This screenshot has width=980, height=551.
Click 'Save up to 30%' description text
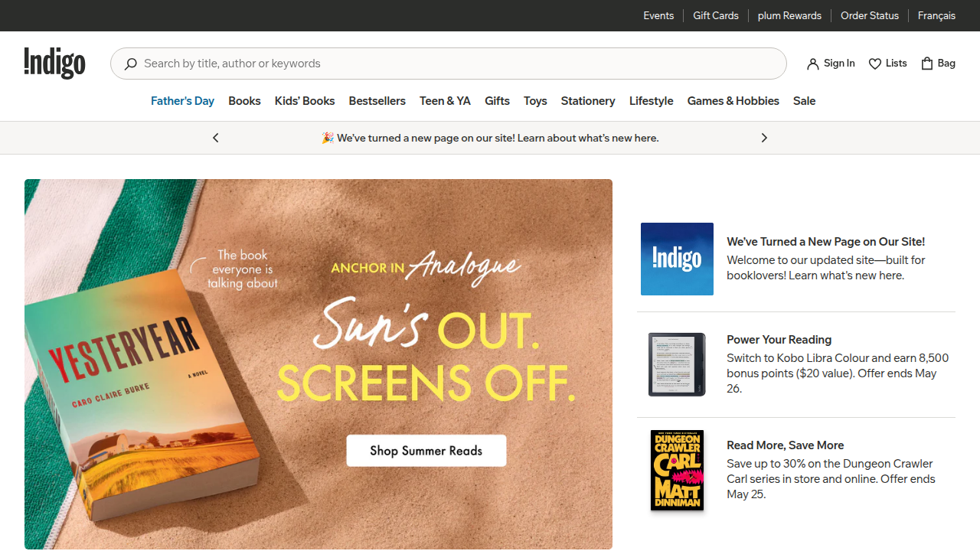tap(831, 479)
